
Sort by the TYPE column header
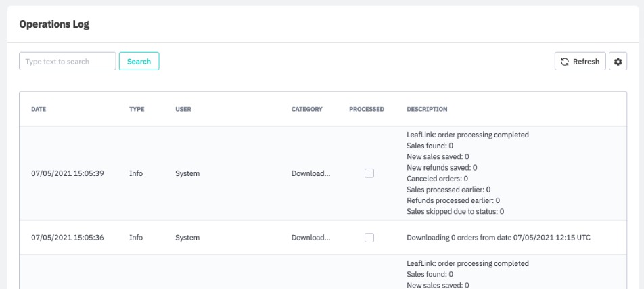tap(136, 109)
